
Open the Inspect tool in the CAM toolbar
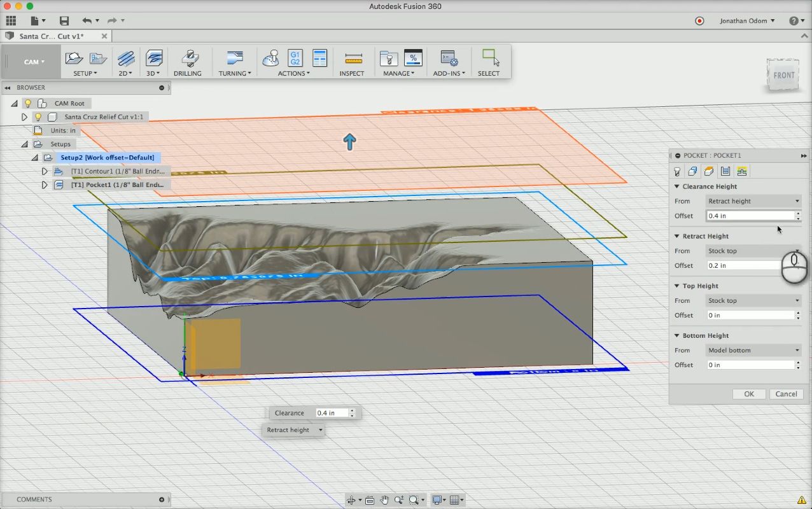352,60
